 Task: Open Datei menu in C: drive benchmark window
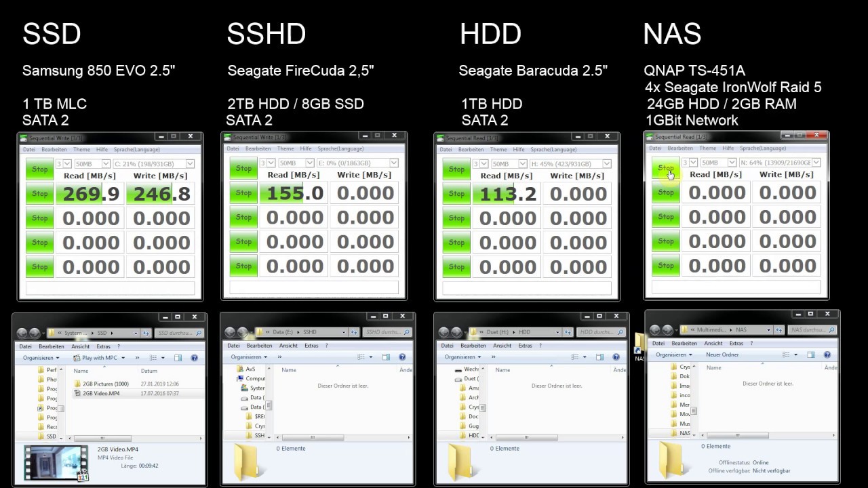[29, 149]
